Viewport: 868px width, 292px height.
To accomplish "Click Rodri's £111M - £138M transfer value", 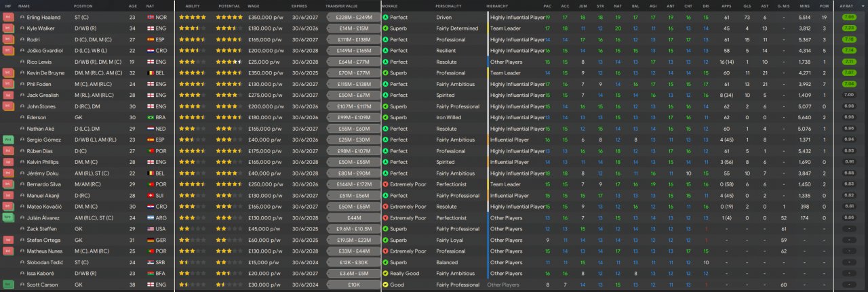I will tap(353, 39).
